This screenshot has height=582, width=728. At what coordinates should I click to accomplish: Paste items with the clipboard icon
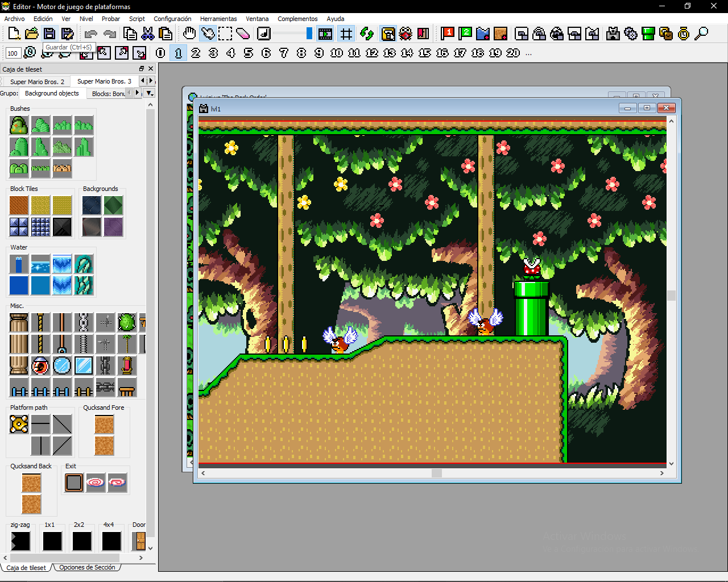(166, 34)
